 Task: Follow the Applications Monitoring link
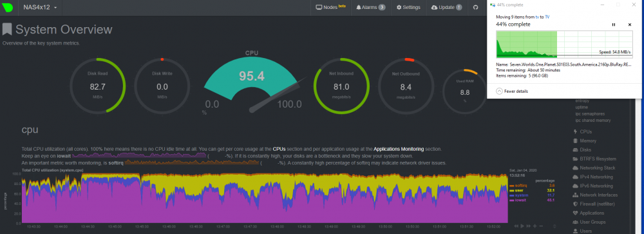tap(399, 149)
